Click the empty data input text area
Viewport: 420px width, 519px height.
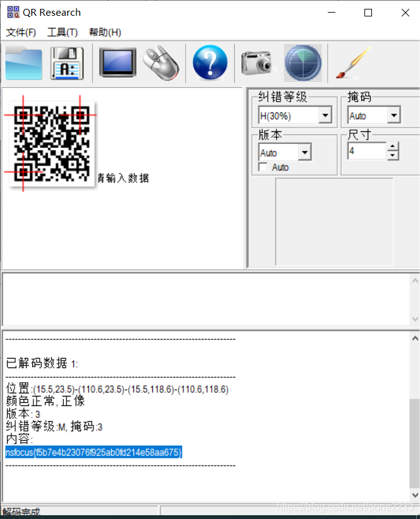click(206, 300)
